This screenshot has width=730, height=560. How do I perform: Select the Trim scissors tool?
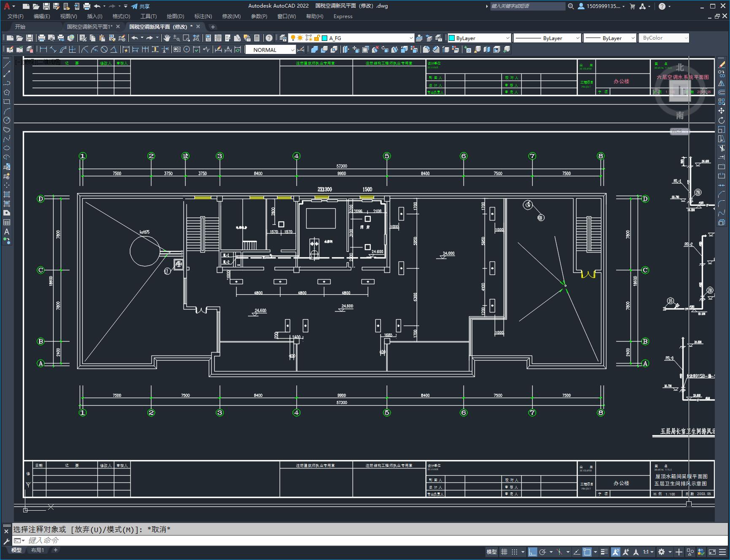(722, 148)
